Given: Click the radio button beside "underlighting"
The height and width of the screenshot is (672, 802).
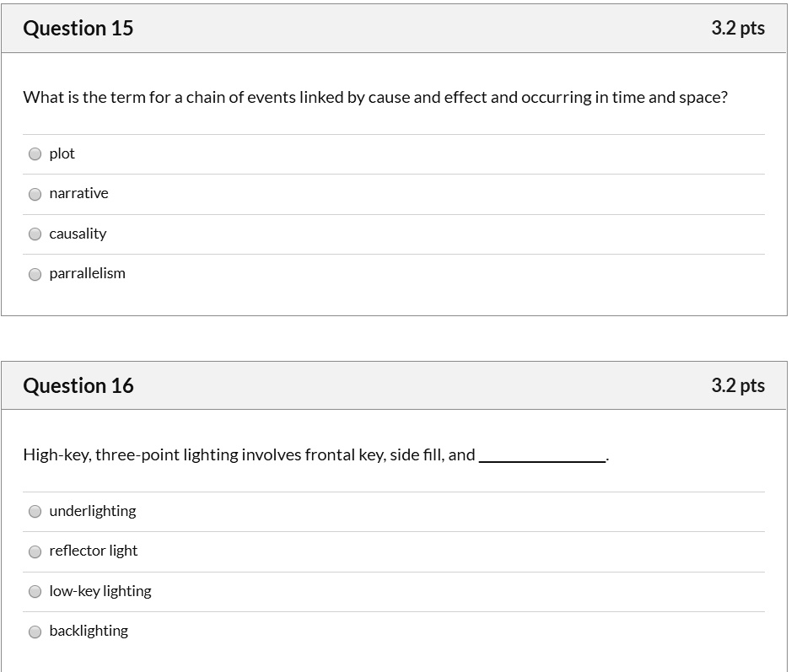Looking at the screenshot, I should [35, 511].
